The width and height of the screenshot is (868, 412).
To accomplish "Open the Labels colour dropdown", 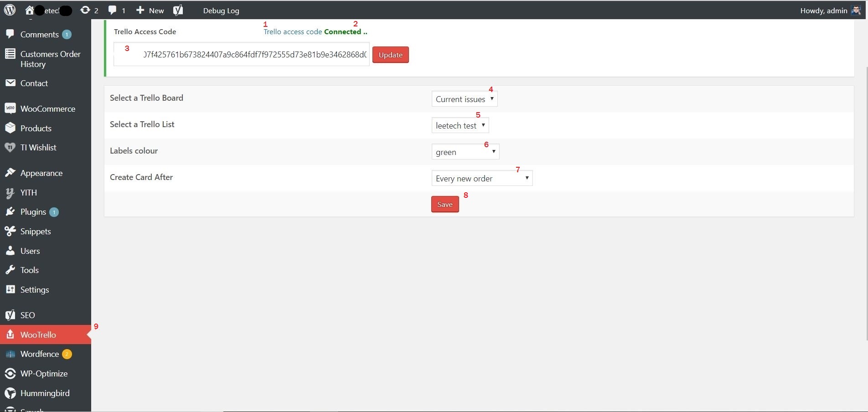I will tap(465, 152).
